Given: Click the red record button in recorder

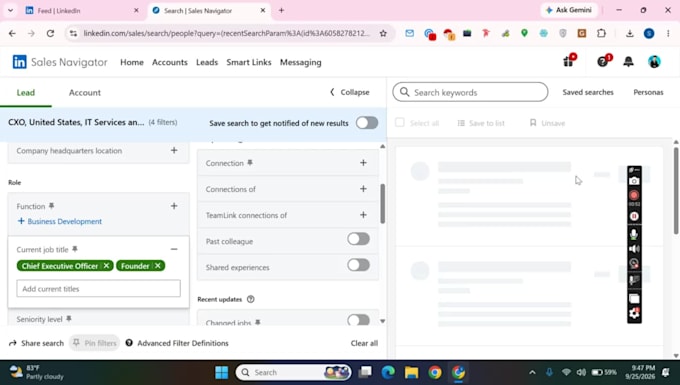Looking at the screenshot, I should tap(634, 195).
